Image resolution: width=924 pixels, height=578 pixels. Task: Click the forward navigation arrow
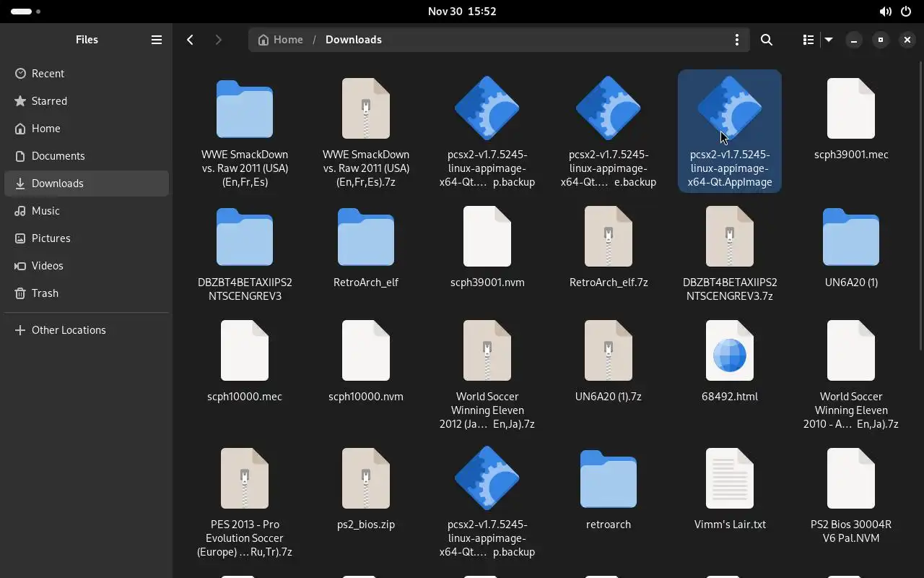click(218, 40)
